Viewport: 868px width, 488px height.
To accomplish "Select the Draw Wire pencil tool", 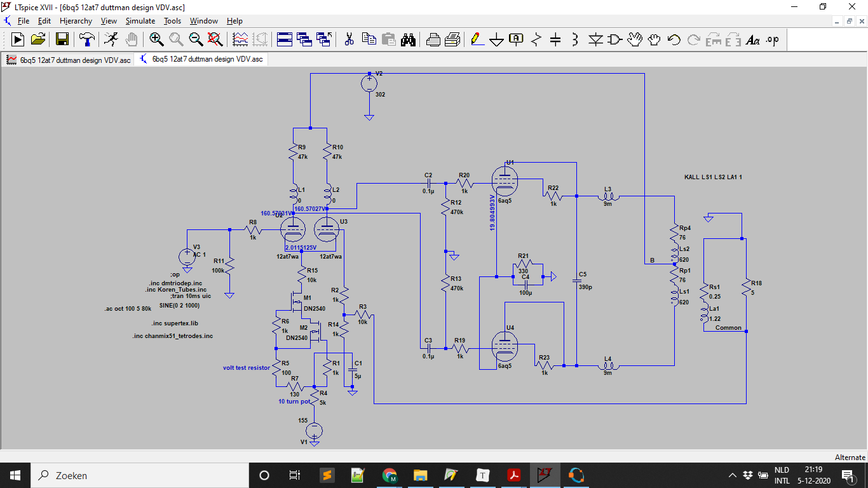I will coord(477,39).
